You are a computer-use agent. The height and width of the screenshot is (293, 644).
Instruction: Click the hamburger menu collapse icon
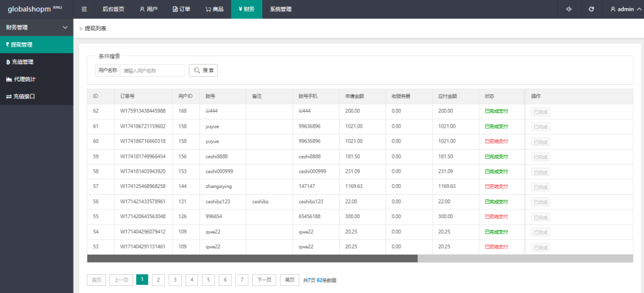point(84,9)
